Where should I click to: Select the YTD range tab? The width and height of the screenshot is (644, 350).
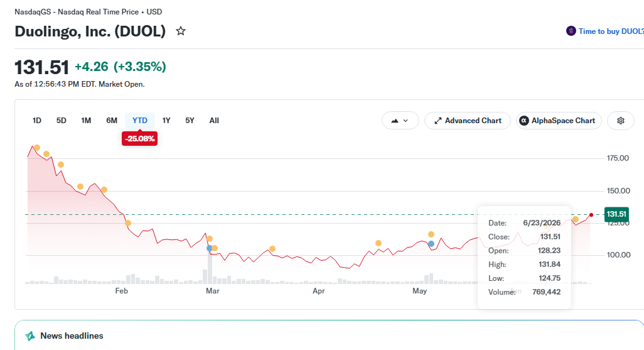click(139, 121)
